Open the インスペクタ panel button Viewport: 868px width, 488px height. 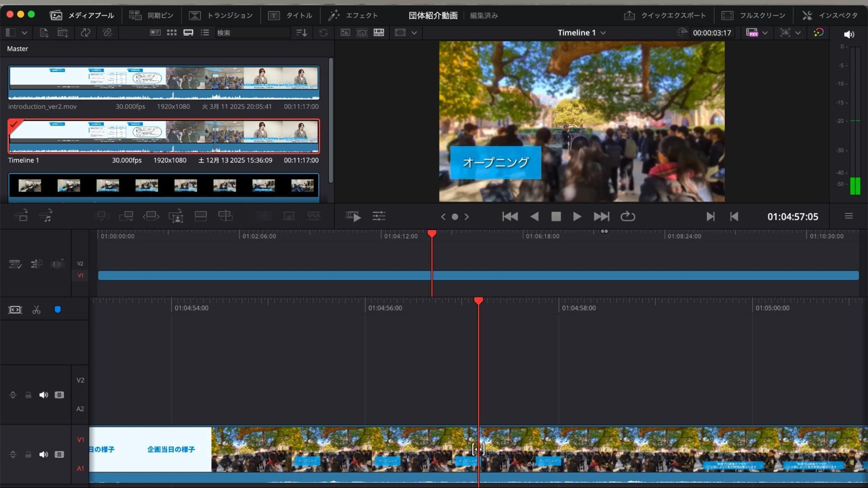point(830,16)
